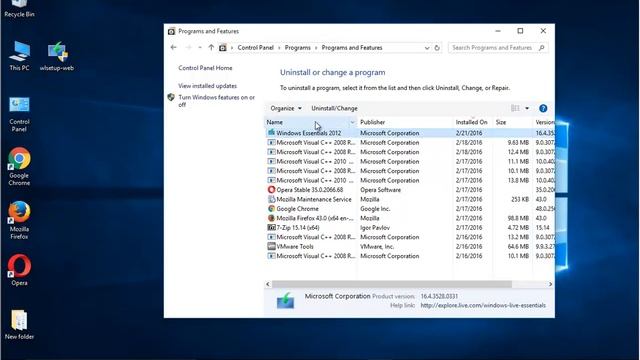Screen dimensions: 640x360
Task: Open Turn Windows features on or off
Action: pos(216,101)
